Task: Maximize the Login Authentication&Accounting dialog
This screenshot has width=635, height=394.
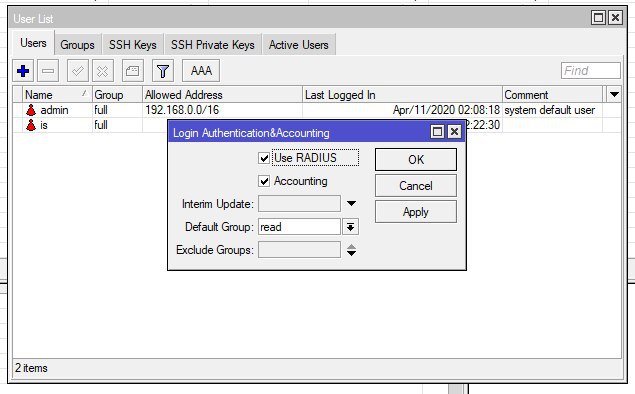Action: 437,132
